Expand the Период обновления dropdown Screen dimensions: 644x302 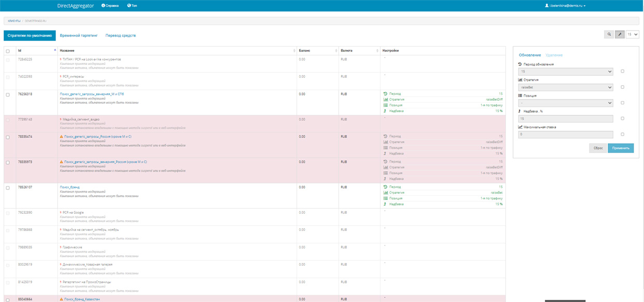(566, 72)
